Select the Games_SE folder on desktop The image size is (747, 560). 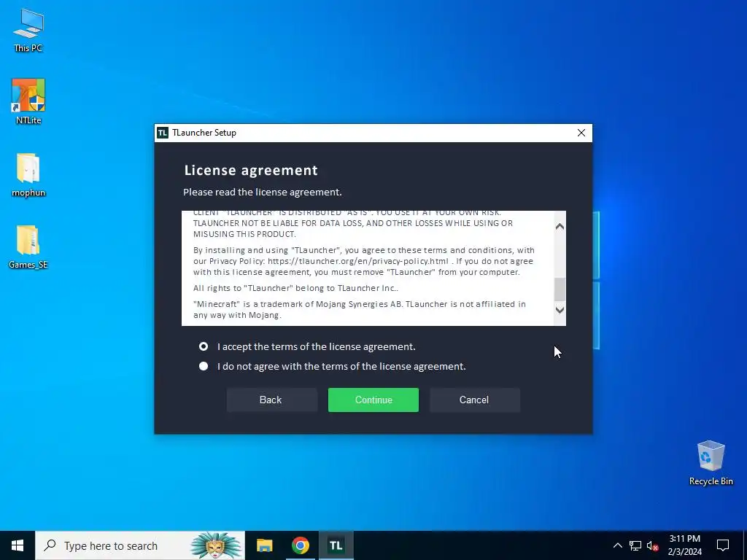pyautogui.click(x=28, y=246)
